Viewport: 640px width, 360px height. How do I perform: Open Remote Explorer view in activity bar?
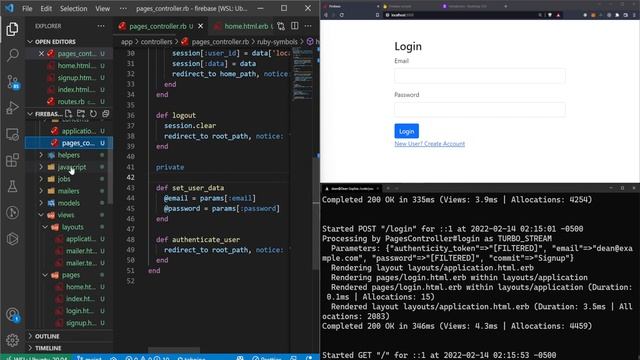coord(12,134)
